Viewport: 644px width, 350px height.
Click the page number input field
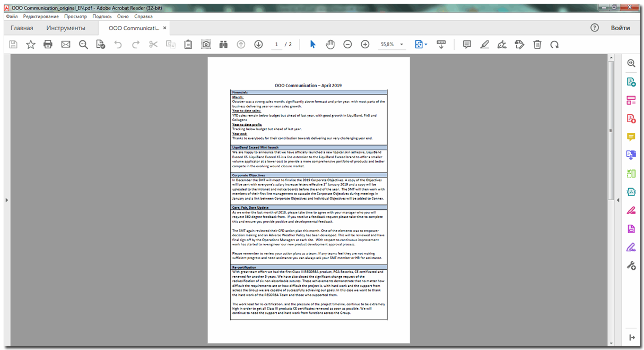(277, 45)
